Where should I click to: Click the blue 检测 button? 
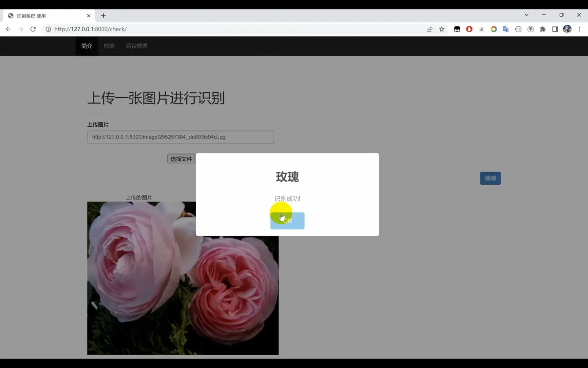(490, 178)
